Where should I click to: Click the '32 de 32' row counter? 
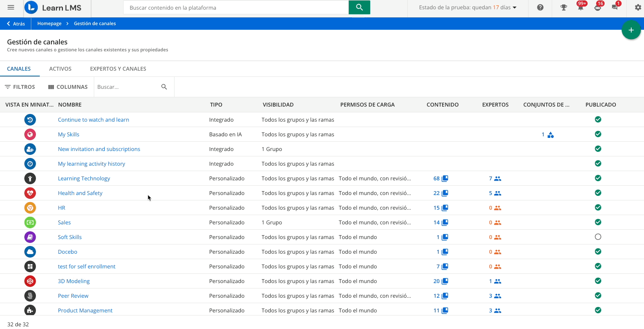(x=18, y=324)
